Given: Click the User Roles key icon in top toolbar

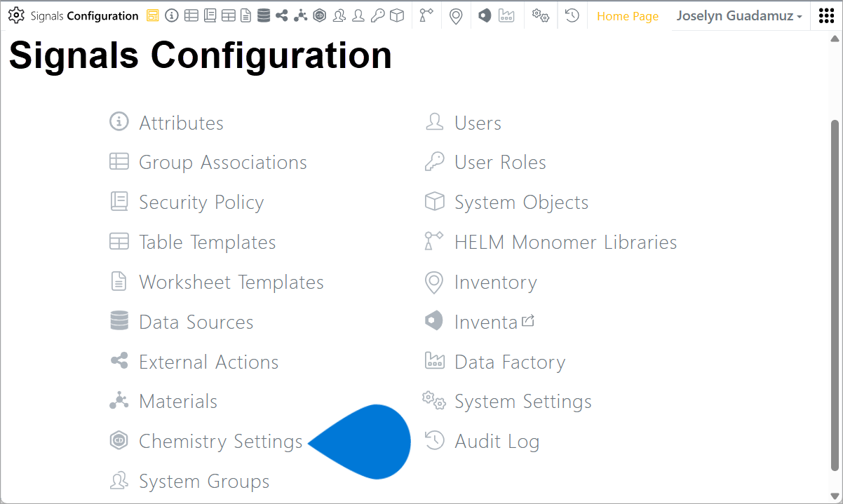Looking at the screenshot, I should [x=377, y=16].
